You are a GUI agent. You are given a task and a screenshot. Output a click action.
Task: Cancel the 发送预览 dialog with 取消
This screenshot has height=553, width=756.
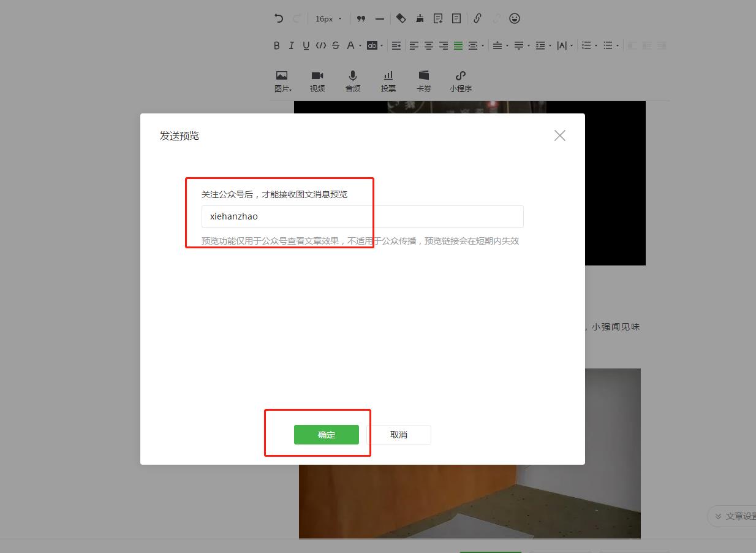pyautogui.click(x=399, y=435)
